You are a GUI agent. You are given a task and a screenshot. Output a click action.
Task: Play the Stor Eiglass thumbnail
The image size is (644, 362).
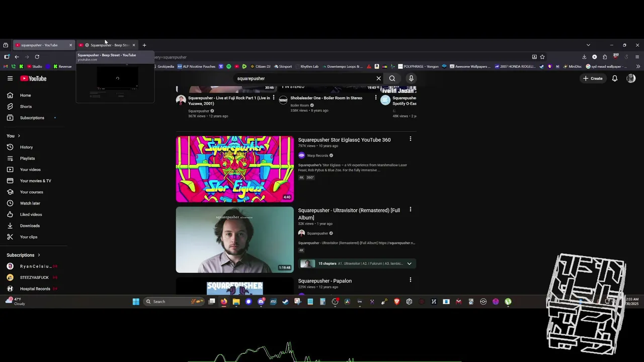click(234, 169)
